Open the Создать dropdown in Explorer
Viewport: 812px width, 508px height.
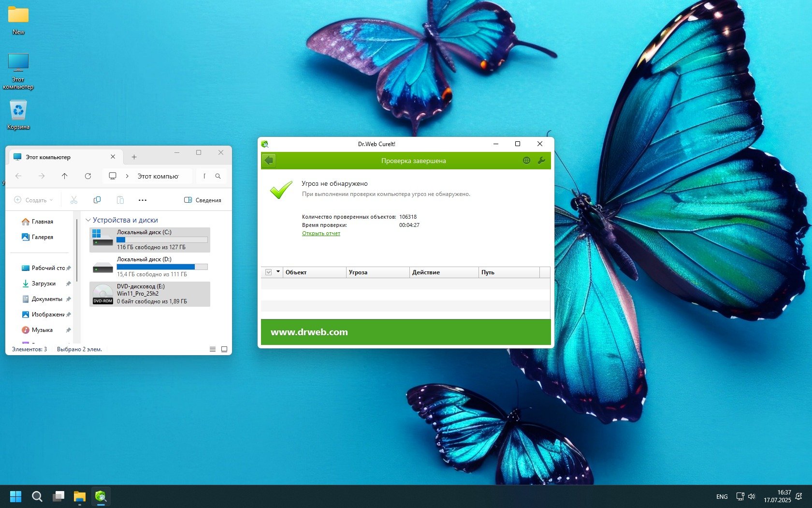[x=34, y=200]
